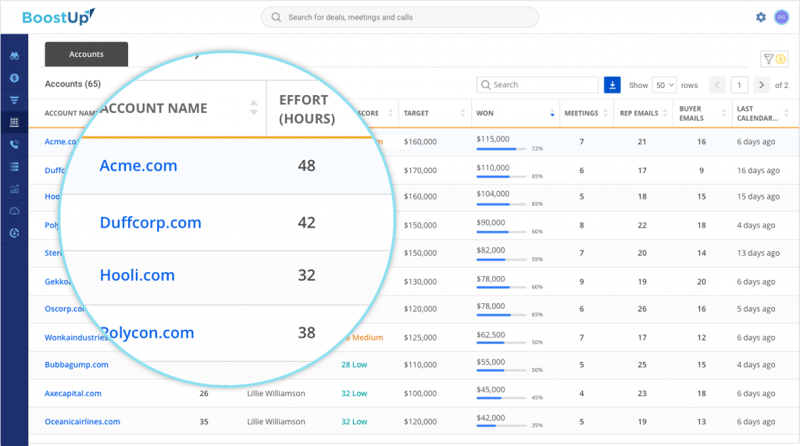Select the grid accounts sidebar icon

[x=14, y=122]
